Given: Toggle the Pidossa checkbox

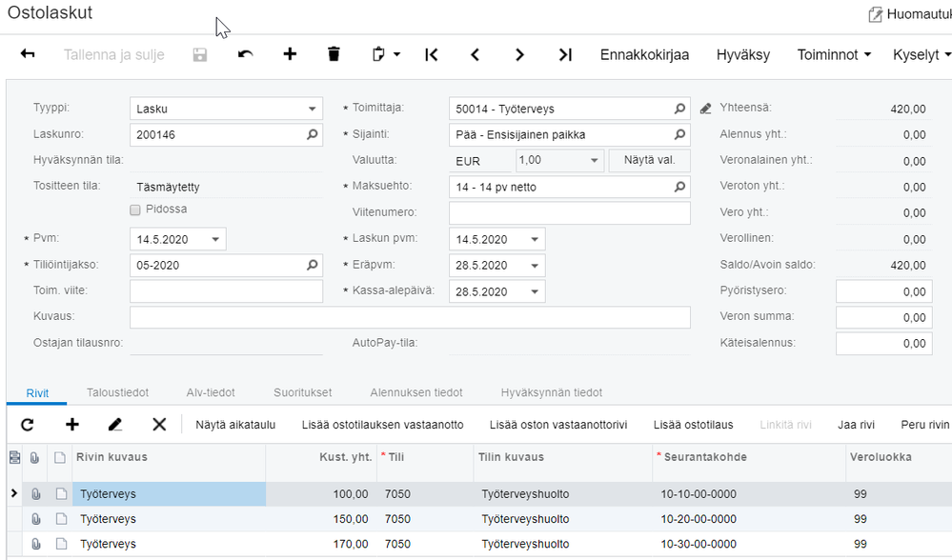Looking at the screenshot, I should click(135, 210).
